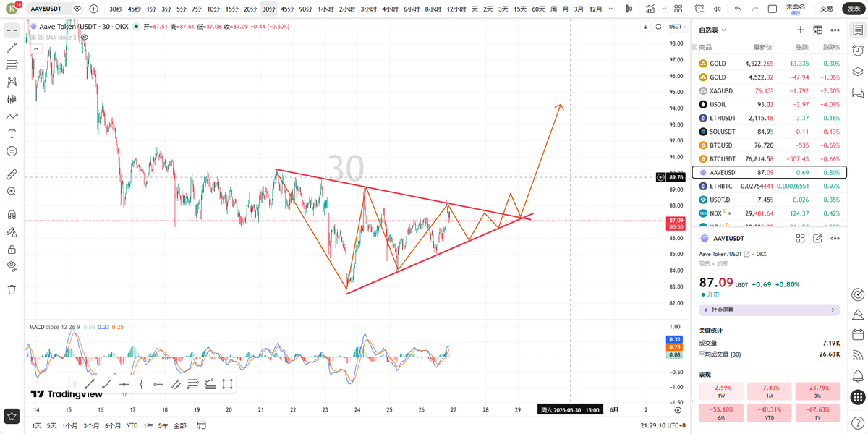868x434 pixels.
Task: Open the candlestick chart type selector
Action: [x=629, y=9]
